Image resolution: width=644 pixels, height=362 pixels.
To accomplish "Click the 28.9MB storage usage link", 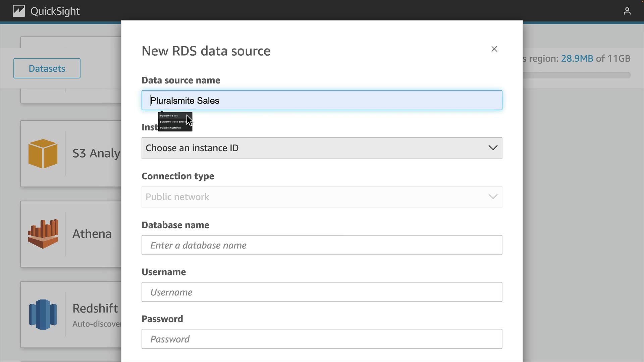I will click(577, 58).
